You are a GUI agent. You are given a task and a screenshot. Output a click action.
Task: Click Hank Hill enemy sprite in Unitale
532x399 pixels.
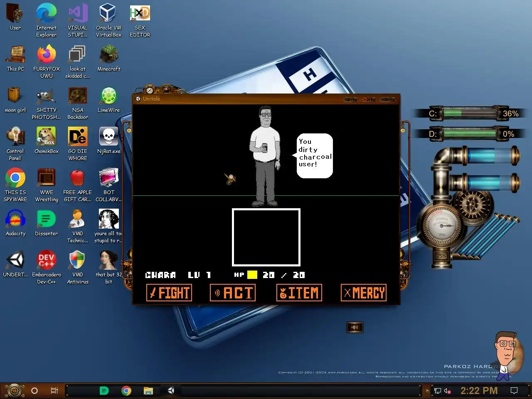(265, 156)
